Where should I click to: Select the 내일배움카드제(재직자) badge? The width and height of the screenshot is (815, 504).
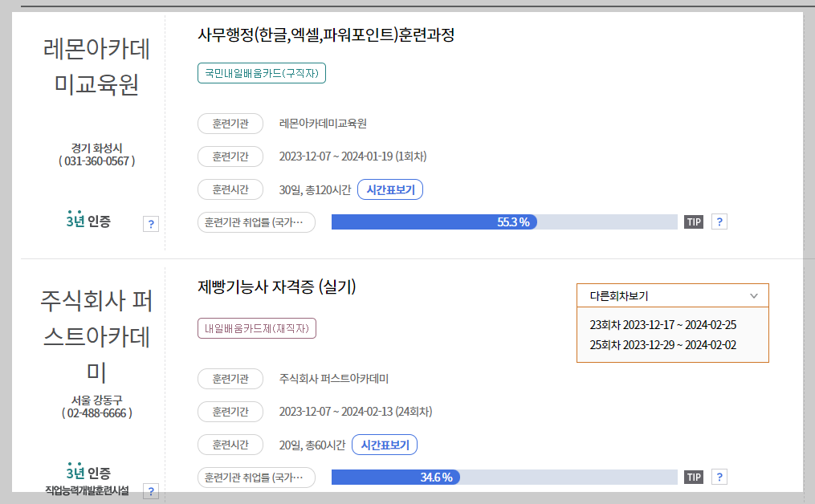coord(257,328)
